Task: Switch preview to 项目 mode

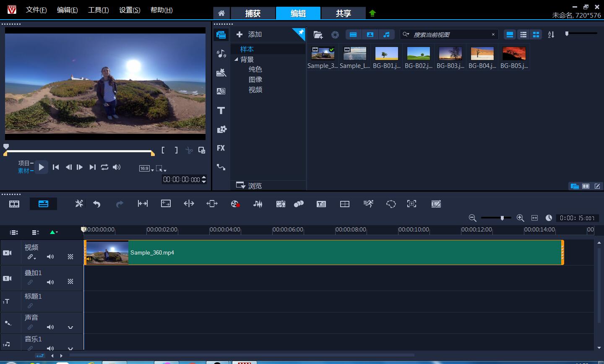Action: pos(24,163)
